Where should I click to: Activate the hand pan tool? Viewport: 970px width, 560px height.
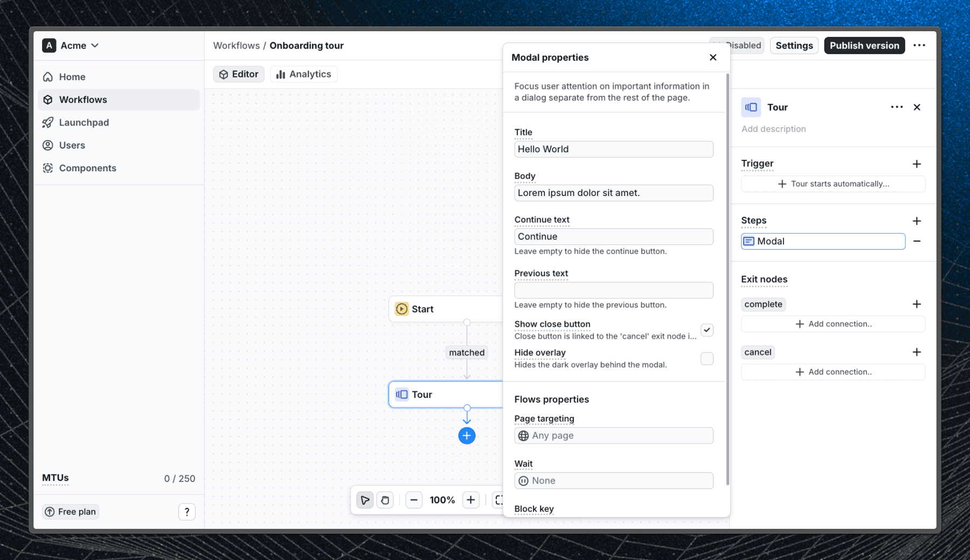pos(385,500)
